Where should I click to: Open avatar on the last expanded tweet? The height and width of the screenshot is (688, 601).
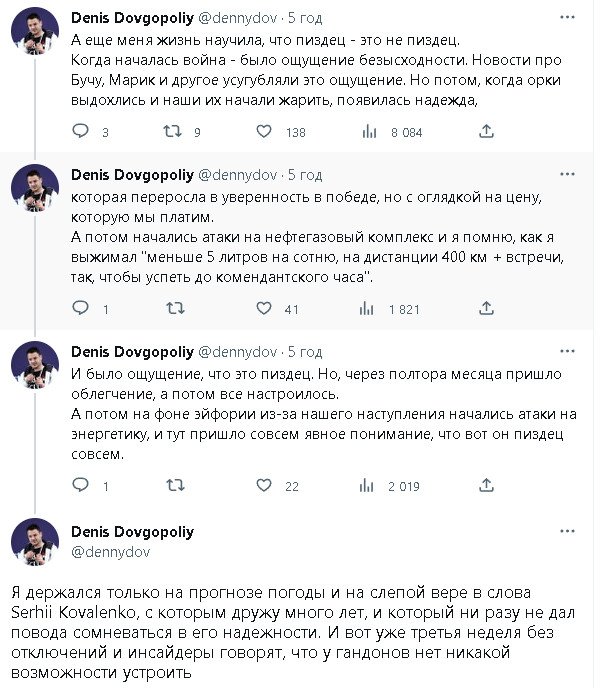[35, 542]
